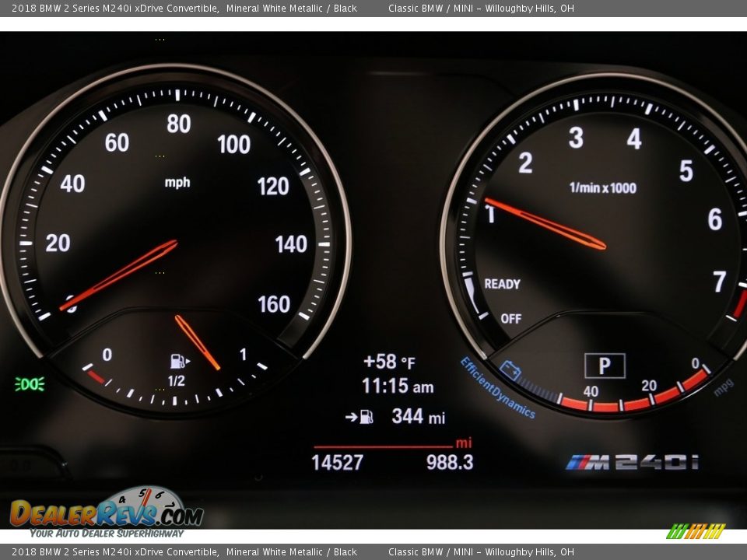This screenshot has width=747, height=560.
Task: Click the OFF label on tachometer
Action: coord(510,318)
